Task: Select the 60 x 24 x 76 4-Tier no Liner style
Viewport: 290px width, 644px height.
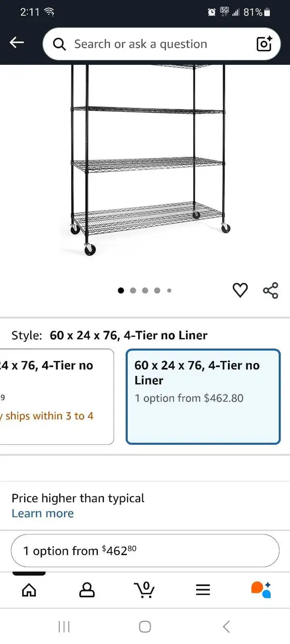Action: (203, 396)
